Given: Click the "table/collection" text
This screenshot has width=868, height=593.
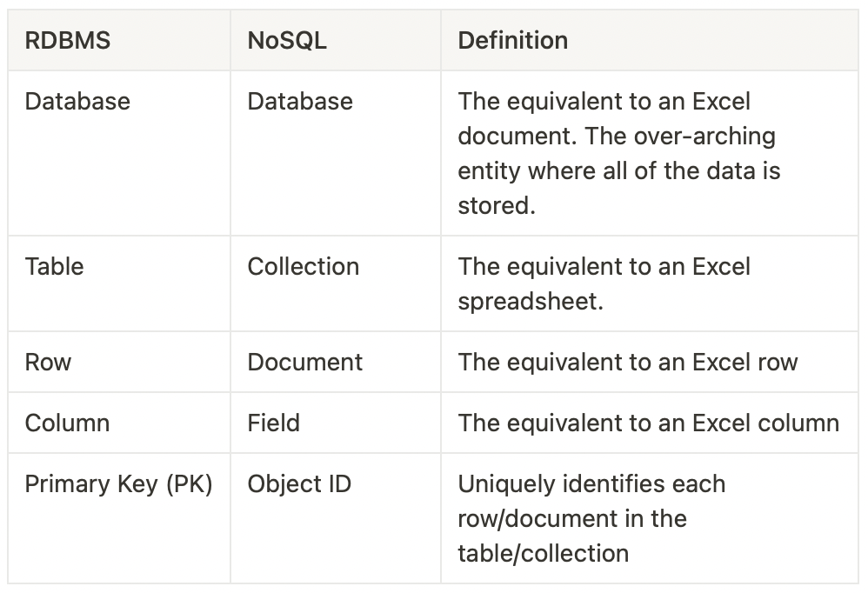Looking at the screenshot, I should click(x=544, y=553).
